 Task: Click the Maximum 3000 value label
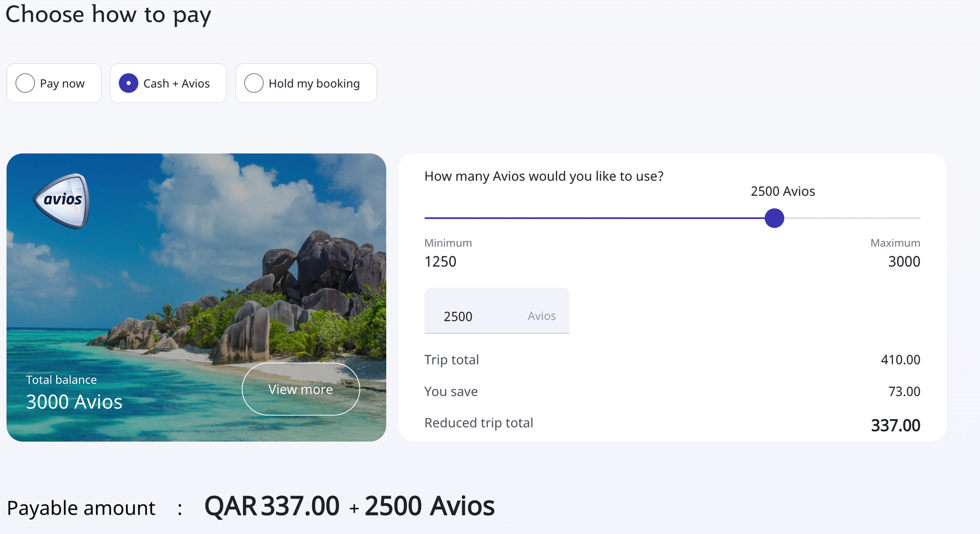point(903,261)
